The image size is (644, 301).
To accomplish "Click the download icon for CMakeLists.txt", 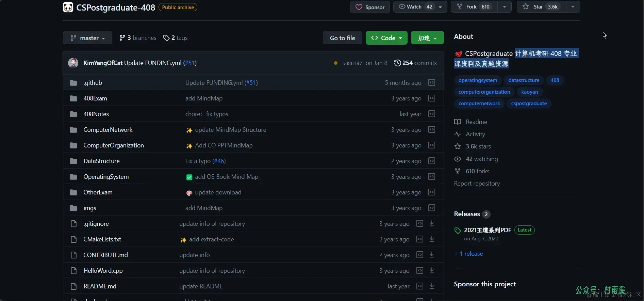I will coord(432,239).
